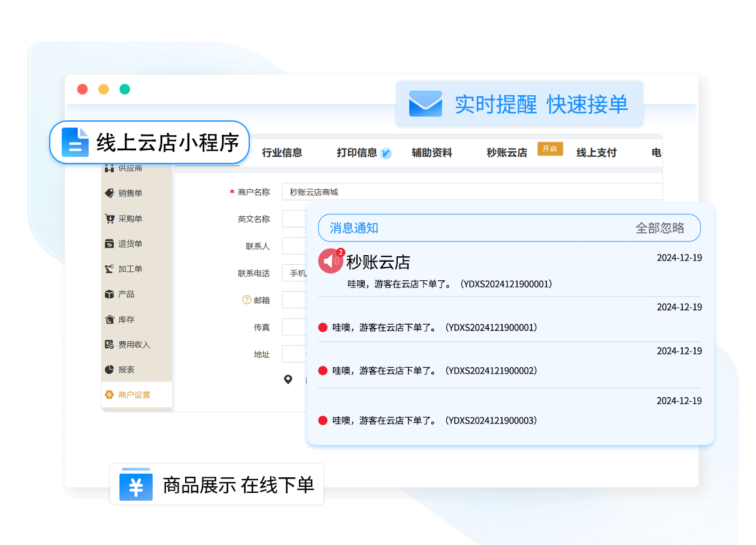Click the map location pin icon
This screenshot has height=545, width=756.
pyautogui.click(x=288, y=379)
